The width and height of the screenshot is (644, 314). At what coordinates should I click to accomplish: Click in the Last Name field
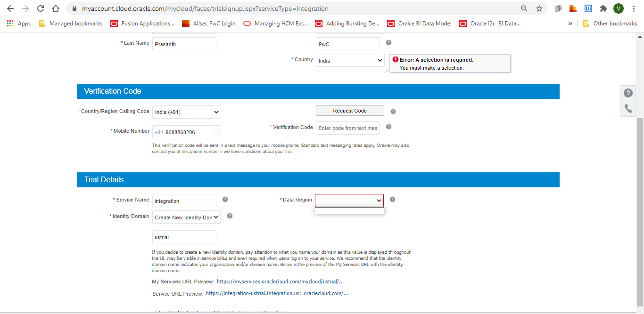tap(184, 44)
